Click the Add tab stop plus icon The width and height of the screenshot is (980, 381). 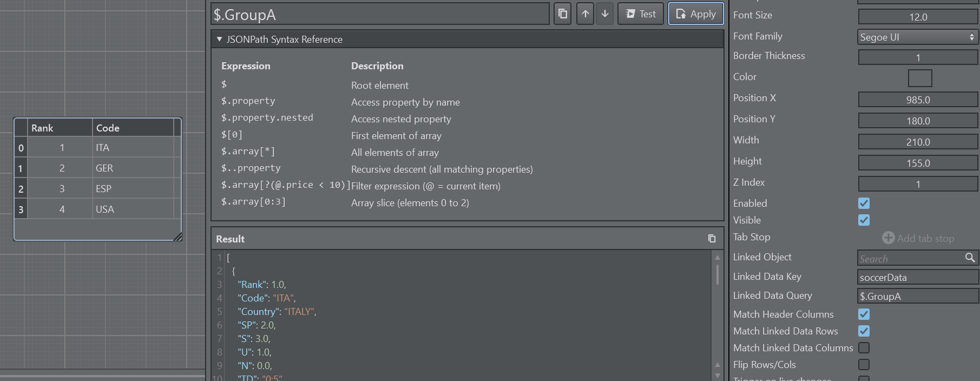click(x=888, y=238)
